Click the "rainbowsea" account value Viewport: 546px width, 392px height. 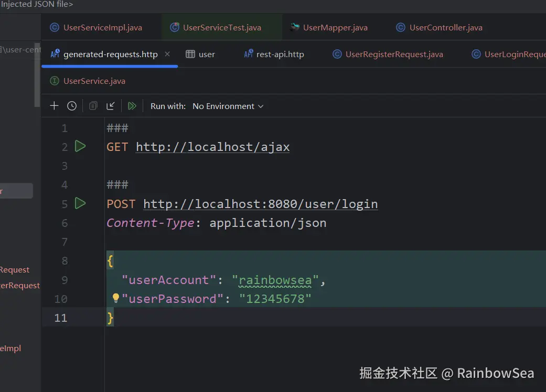pos(275,280)
